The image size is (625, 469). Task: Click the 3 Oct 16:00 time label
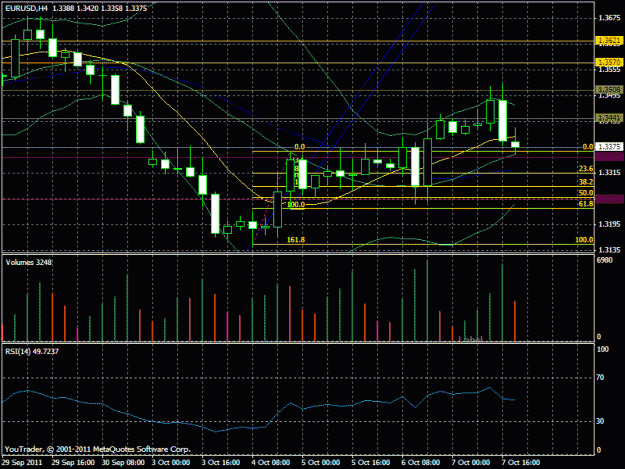coord(221,463)
